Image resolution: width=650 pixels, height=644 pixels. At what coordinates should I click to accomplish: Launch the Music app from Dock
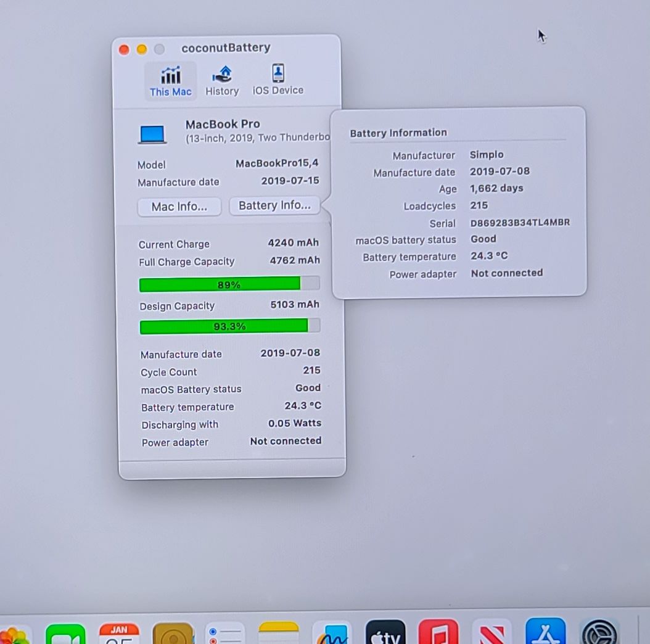(438, 634)
